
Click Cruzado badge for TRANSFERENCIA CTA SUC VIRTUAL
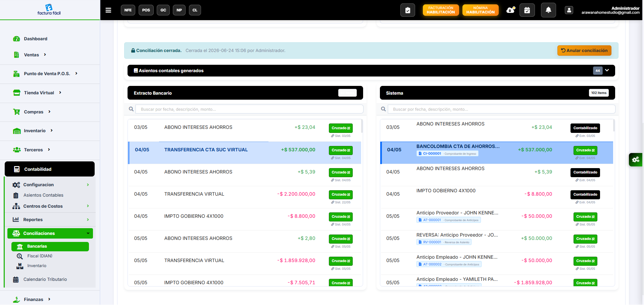pos(341,150)
